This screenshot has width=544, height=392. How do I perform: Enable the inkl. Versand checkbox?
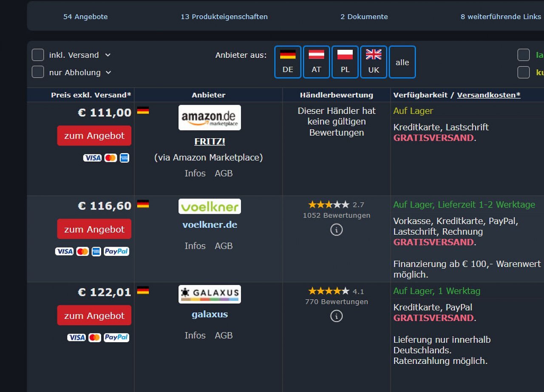38,55
